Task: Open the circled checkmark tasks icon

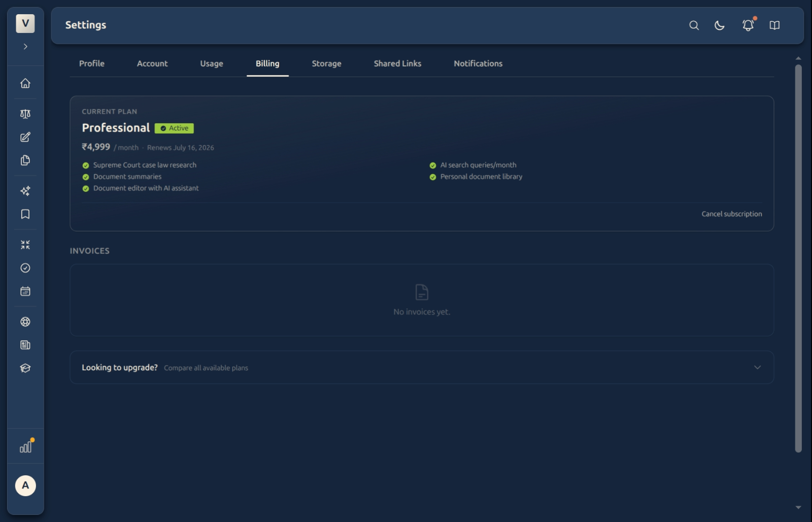Action: coord(25,268)
